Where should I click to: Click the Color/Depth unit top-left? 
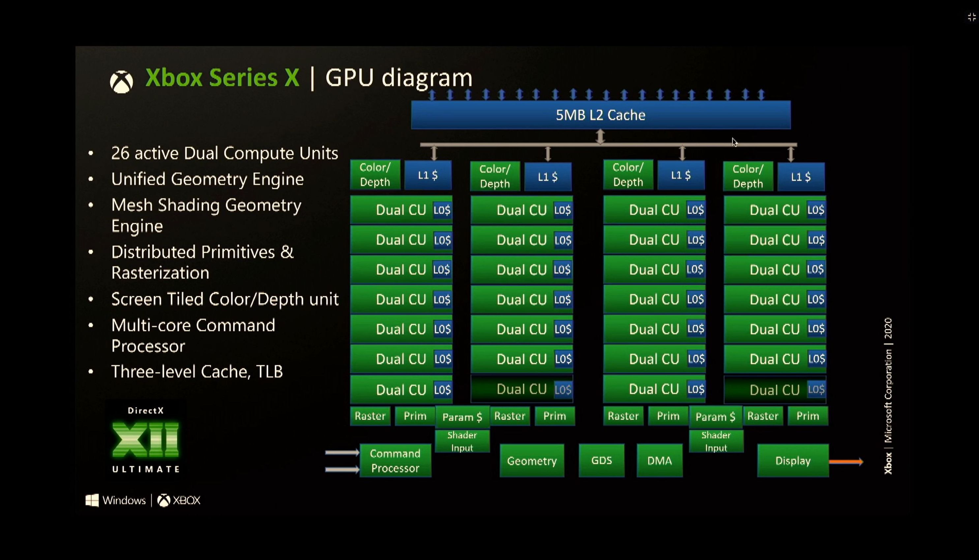point(374,175)
